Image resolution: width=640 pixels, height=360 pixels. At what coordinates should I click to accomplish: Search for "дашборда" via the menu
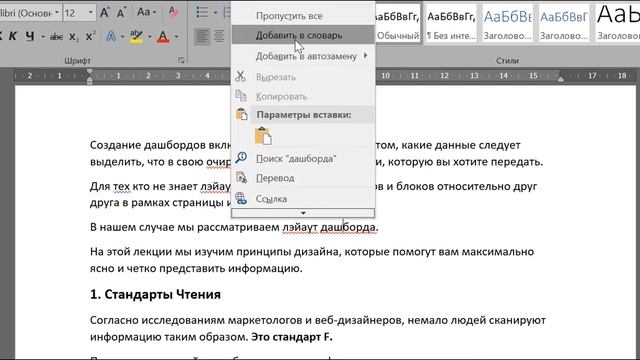[303, 158]
